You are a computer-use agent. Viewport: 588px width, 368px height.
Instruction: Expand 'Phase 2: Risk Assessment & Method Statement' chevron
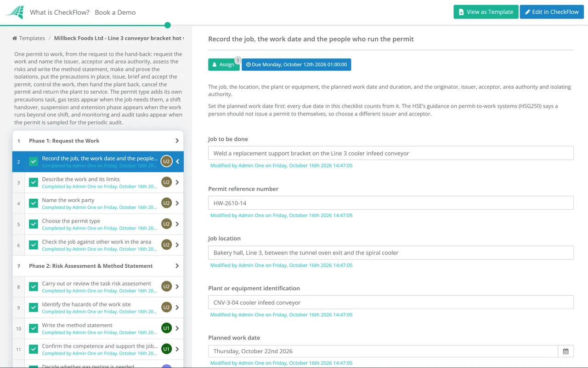pos(177,266)
